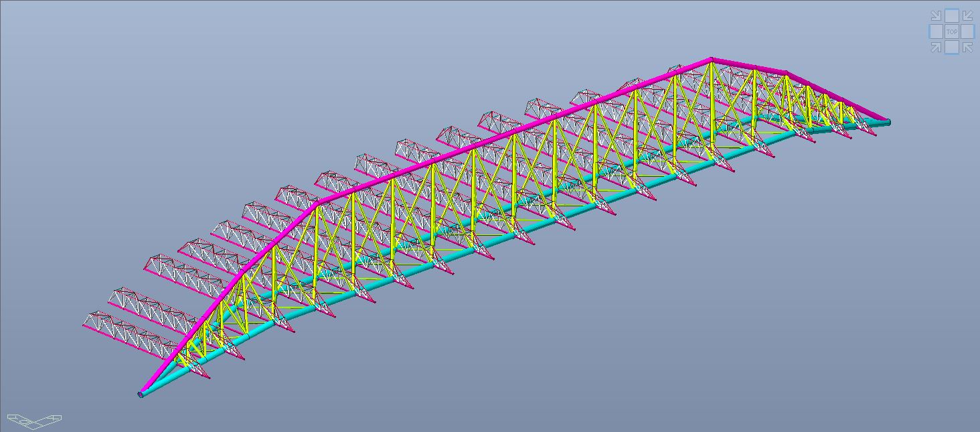Viewport: 980px width, 432px height.
Task: Select the magenta inclined end segment at left
Action: pos(228,299)
